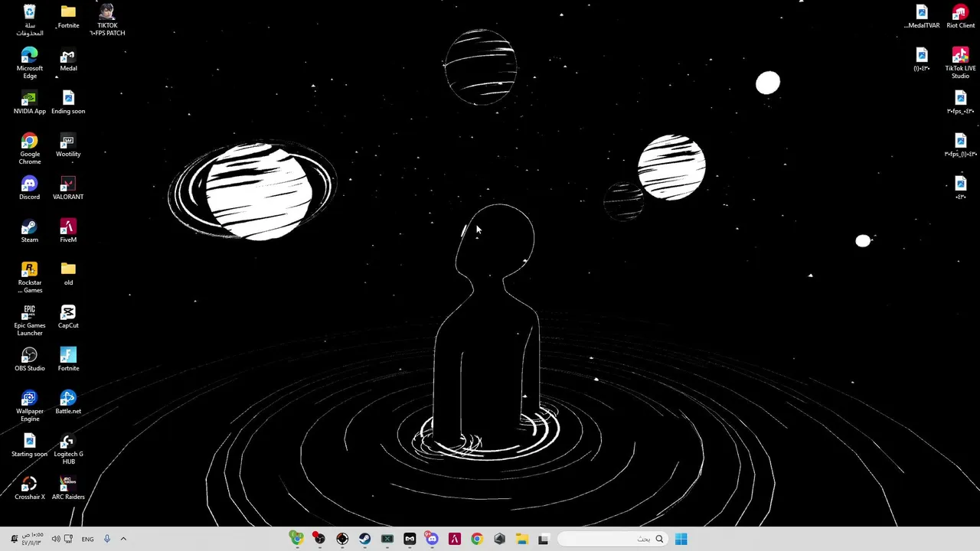Open CapCut from the desktop

68,317
